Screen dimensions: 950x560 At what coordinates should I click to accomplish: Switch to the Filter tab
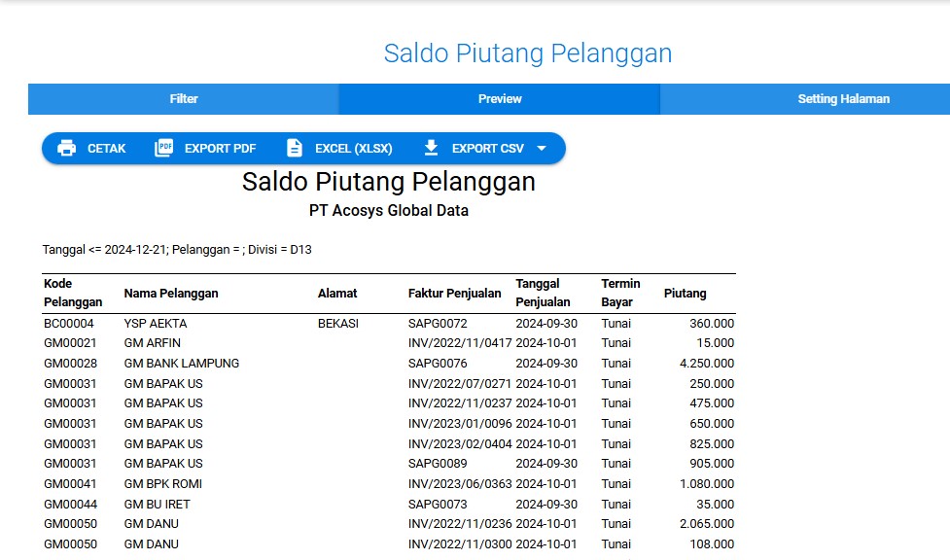(x=184, y=99)
